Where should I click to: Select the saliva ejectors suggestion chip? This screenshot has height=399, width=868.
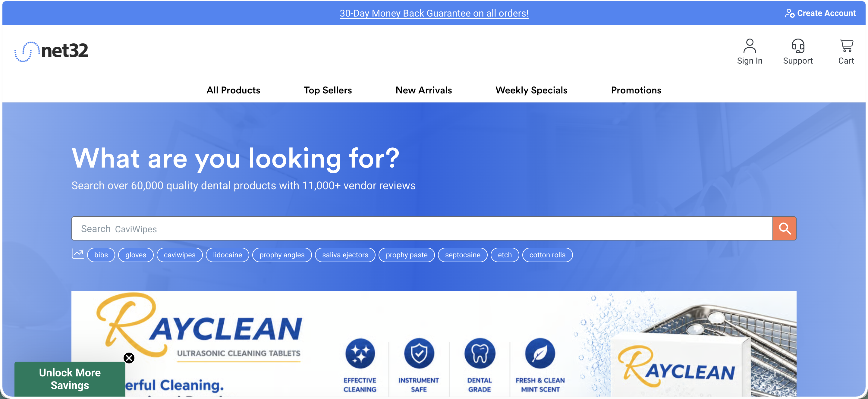(x=345, y=255)
